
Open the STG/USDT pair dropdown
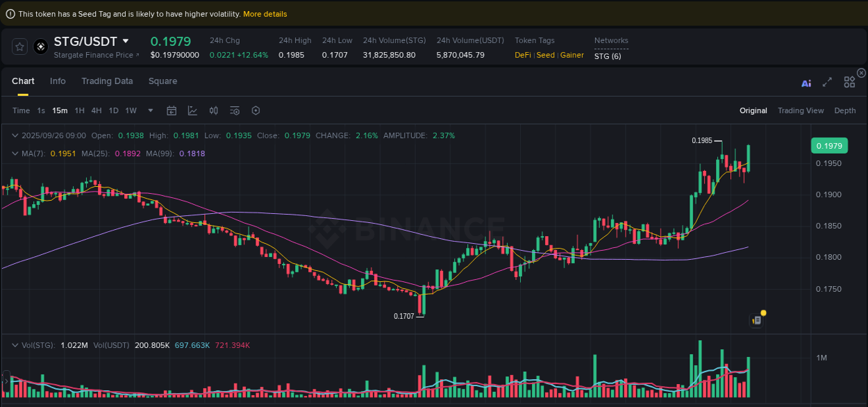[127, 42]
